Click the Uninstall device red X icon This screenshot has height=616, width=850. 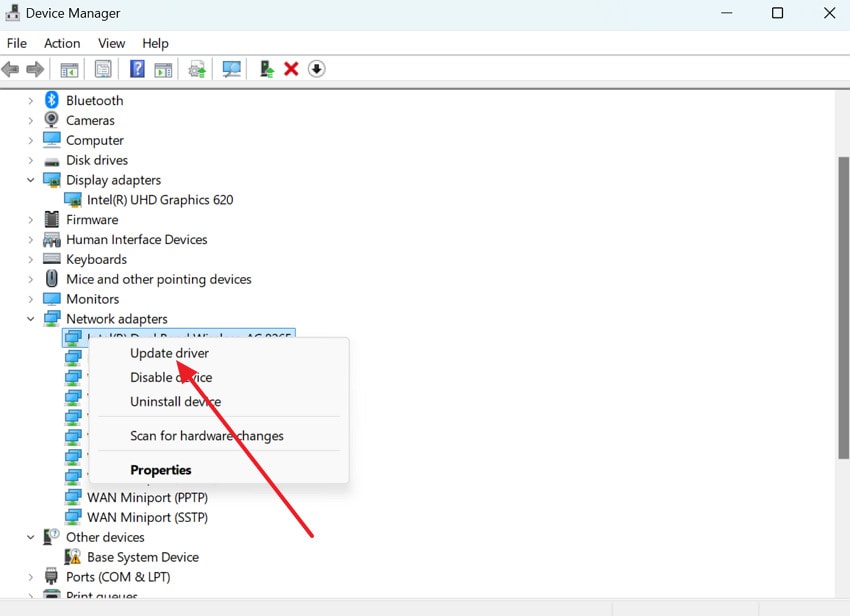coord(290,68)
